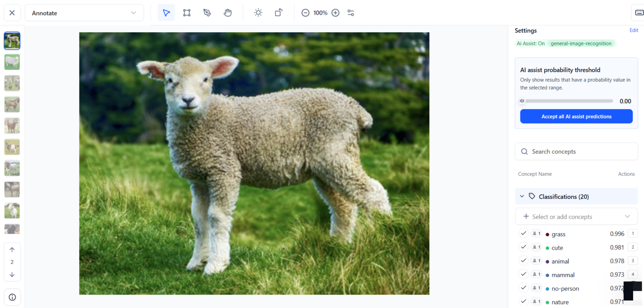Click the tag icon beside Classifications
Viewport: 644px width, 308px height.
pyautogui.click(x=532, y=196)
